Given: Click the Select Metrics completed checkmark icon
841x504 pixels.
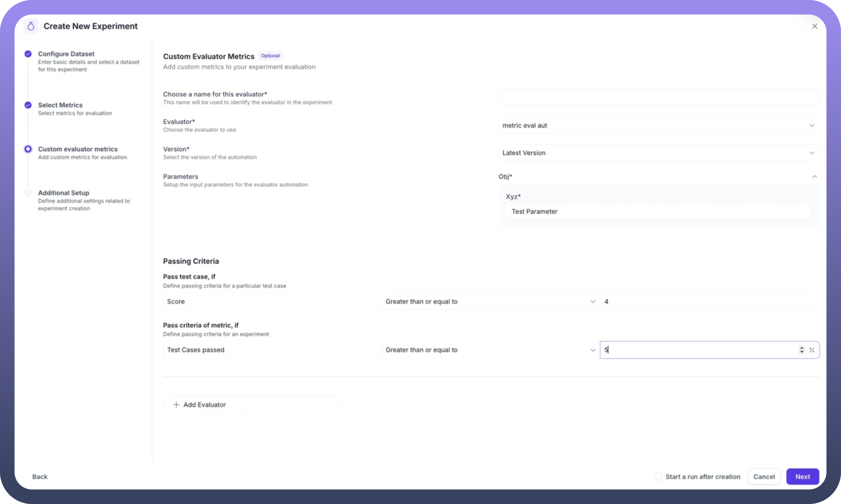Looking at the screenshot, I should click(x=28, y=105).
